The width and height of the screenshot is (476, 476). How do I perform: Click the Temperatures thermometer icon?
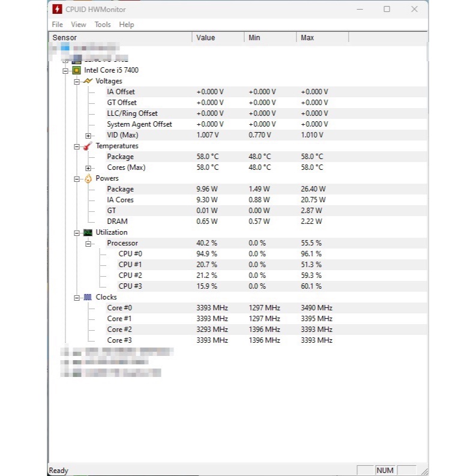pos(88,146)
